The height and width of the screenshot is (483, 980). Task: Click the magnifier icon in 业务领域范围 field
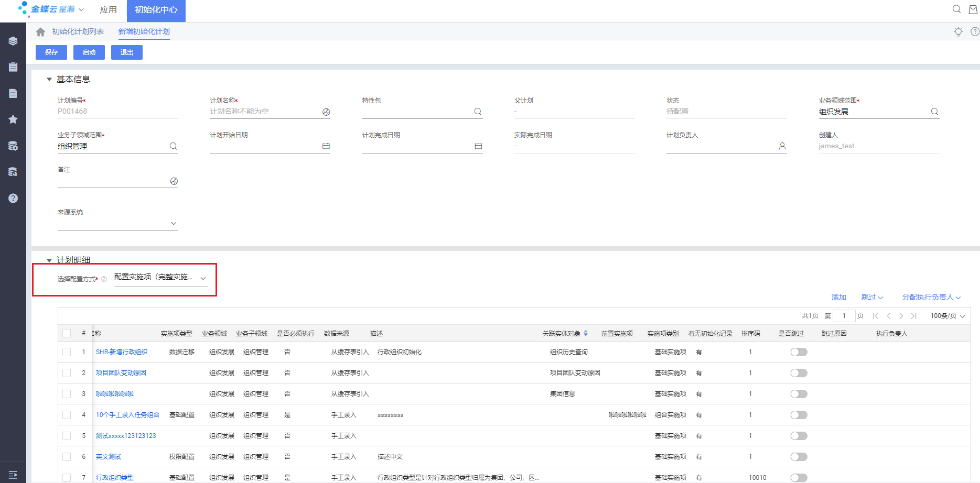[934, 112]
